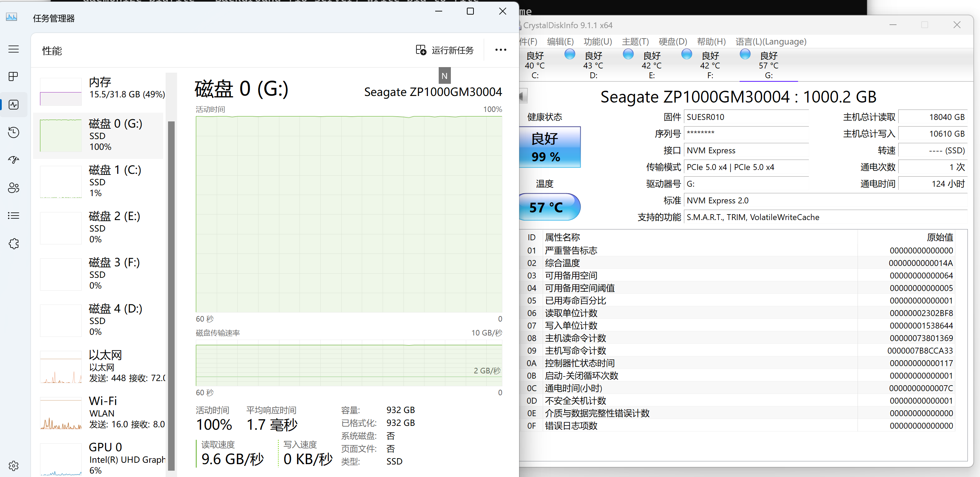Open the Details list icon
This screenshot has height=477, width=980.
(x=13, y=216)
